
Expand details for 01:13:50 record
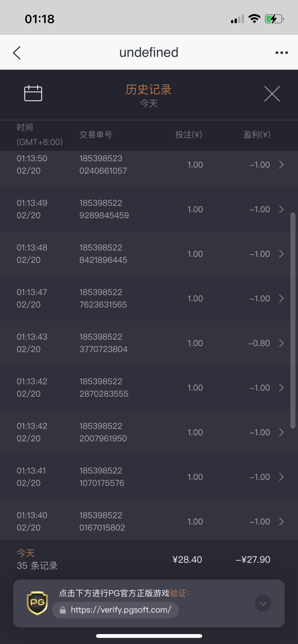[x=281, y=165]
